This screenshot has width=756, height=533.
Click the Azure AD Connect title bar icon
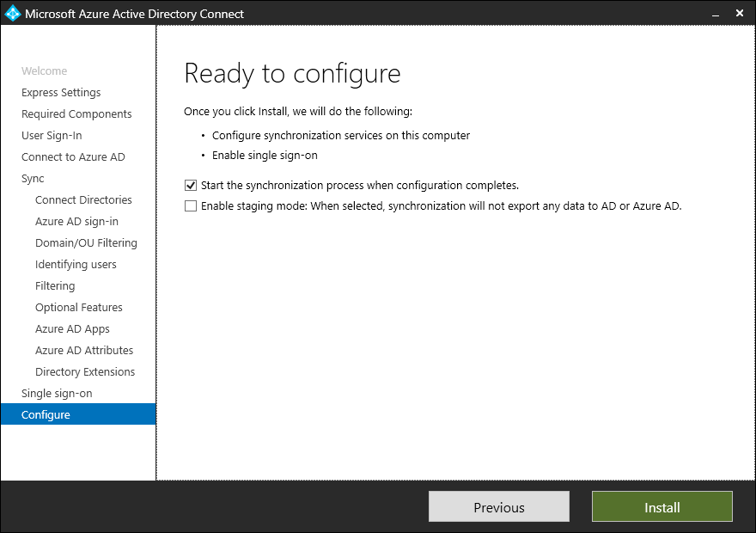tap(12, 14)
